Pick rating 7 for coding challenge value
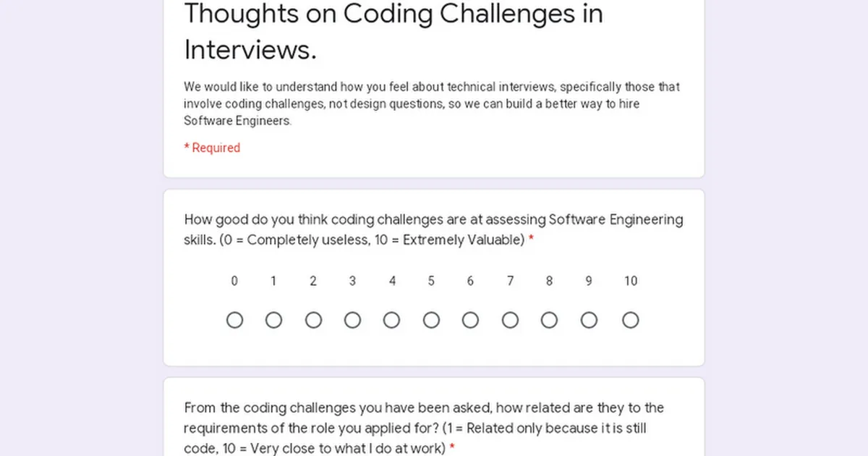This screenshot has height=456, width=868. pyautogui.click(x=510, y=320)
